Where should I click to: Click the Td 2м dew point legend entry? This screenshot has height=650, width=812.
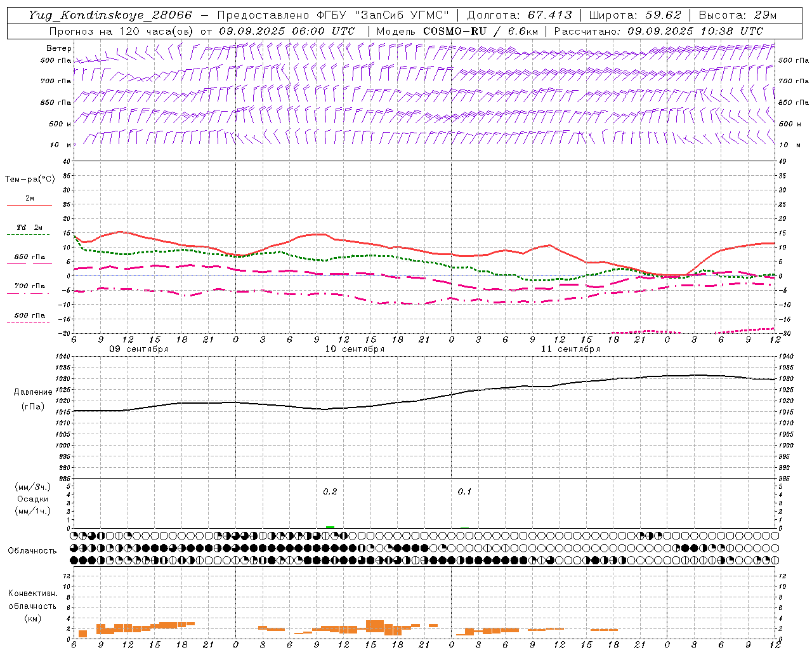[x=30, y=227]
